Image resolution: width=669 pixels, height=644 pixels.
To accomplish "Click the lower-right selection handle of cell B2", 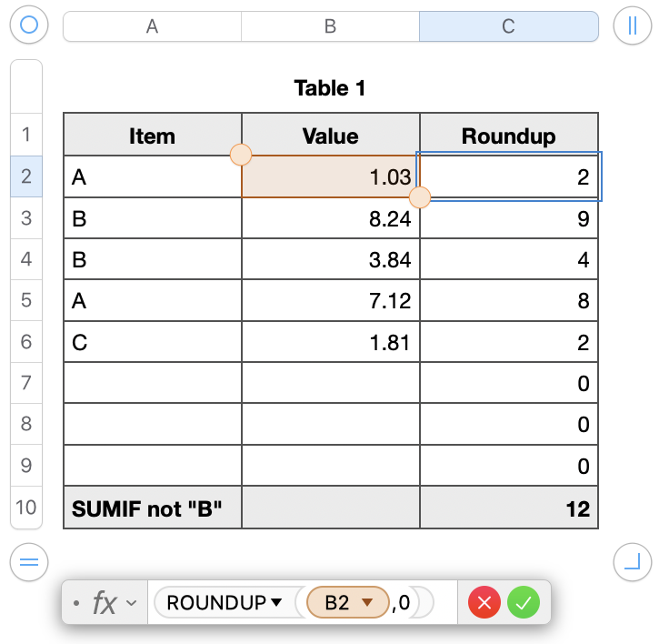I will pos(420,197).
